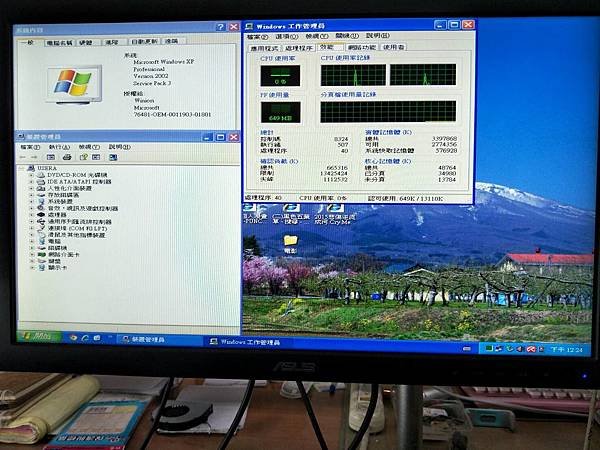Screen dimensions: 600x450
Task: Select the 存放銀碟區 storage volumes row
Action: click(x=58, y=195)
